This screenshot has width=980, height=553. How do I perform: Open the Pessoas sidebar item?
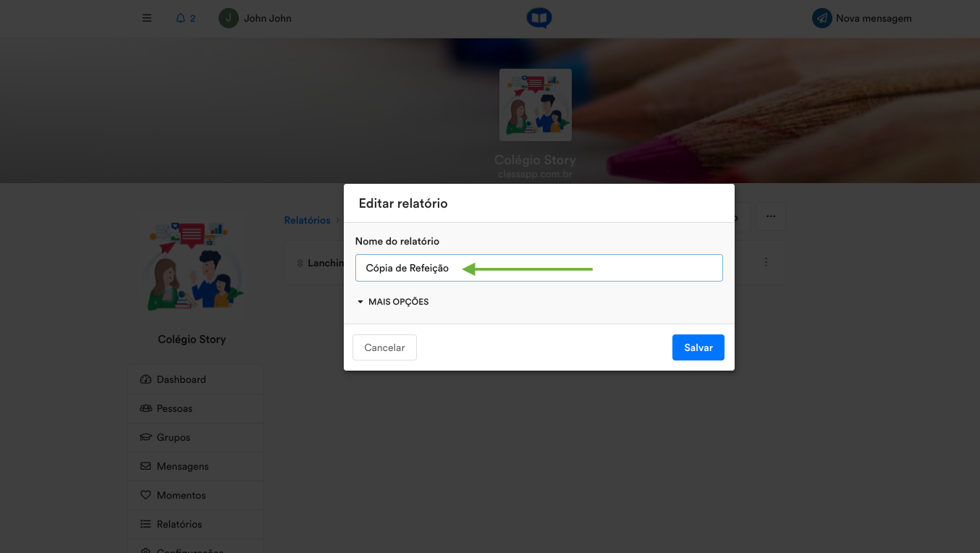[196, 408]
